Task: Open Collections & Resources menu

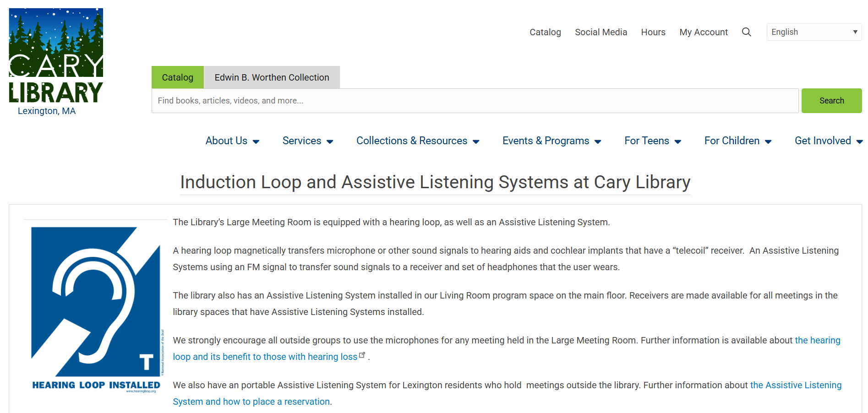Action: [417, 141]
